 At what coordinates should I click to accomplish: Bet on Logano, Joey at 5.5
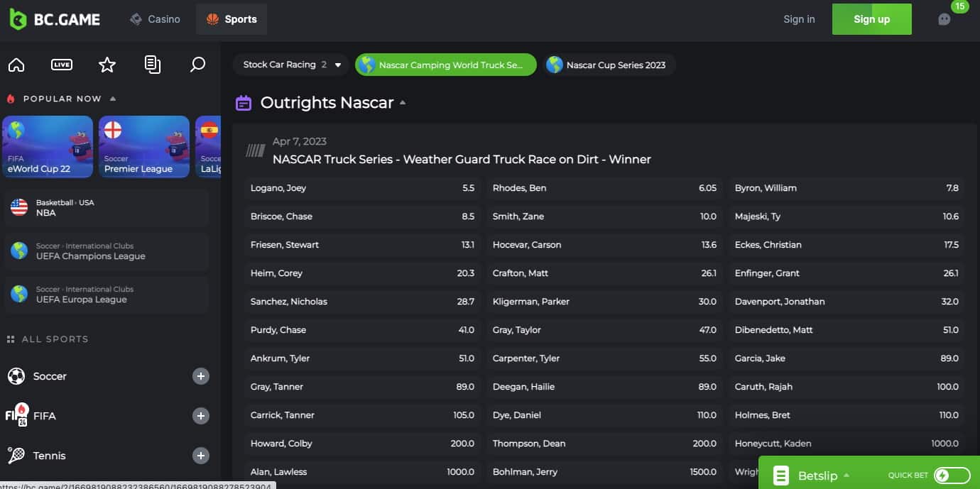coord(362,188)
